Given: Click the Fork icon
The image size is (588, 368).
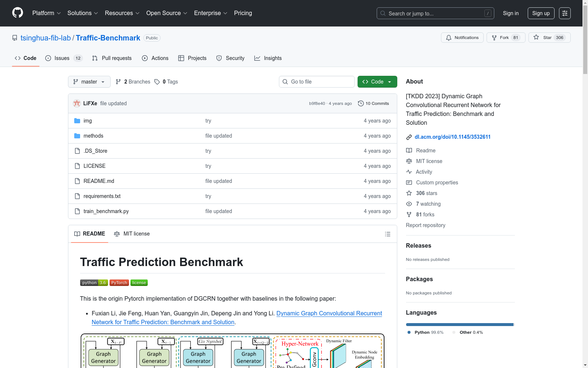Looking at the screenshot, I should [x=494, y=38].
